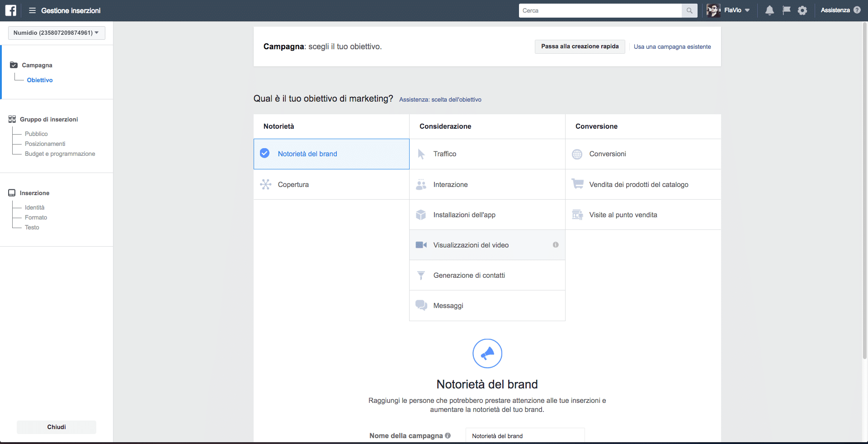Open the settings gear icon
Image resolution: width=868 pixels, height=444 pixels.
pos(802,10)
